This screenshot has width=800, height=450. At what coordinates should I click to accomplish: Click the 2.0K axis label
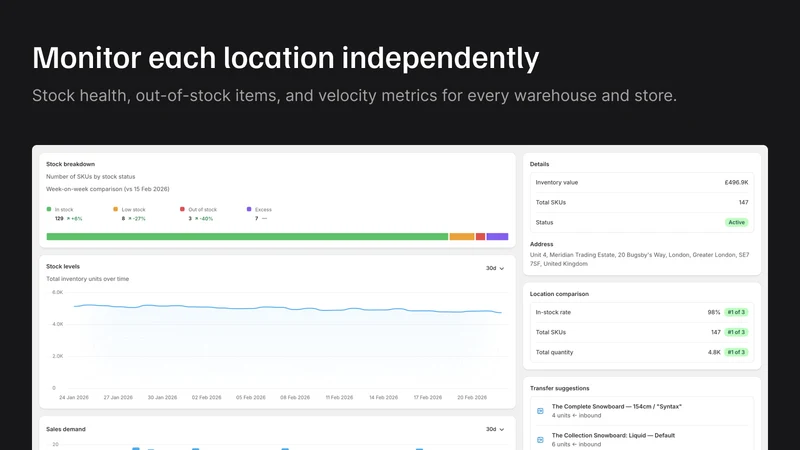click(58, 356)
